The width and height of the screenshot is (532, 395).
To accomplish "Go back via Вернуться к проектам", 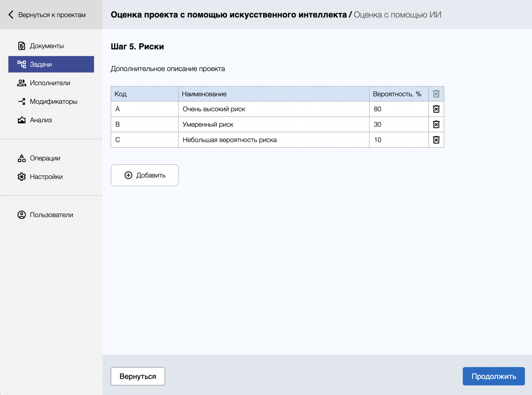I will [47, 15].
